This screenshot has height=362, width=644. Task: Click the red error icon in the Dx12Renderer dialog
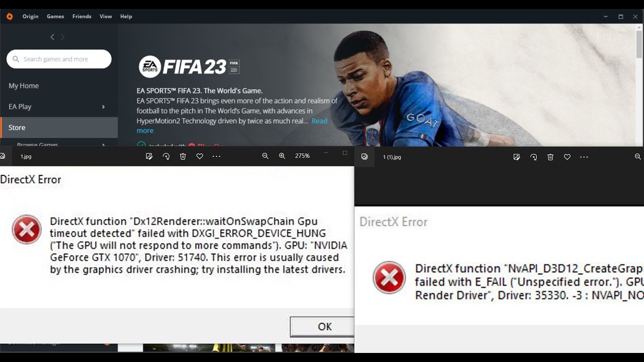27,229
